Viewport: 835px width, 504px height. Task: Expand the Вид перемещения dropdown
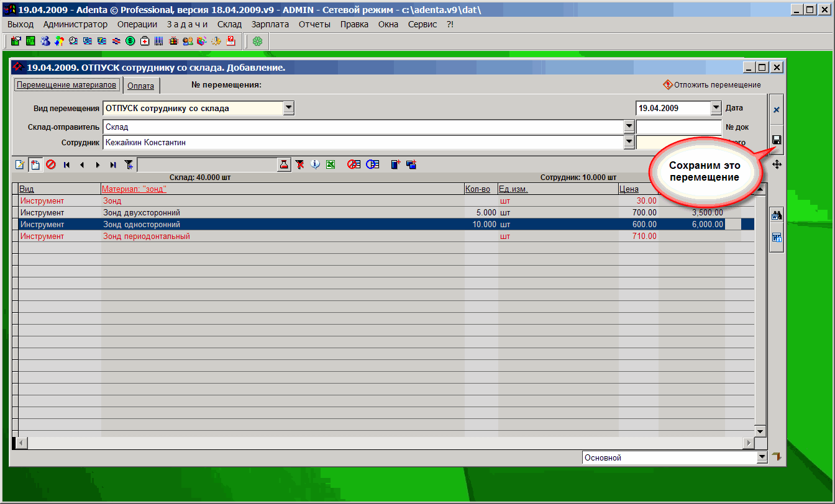point(288,108)
